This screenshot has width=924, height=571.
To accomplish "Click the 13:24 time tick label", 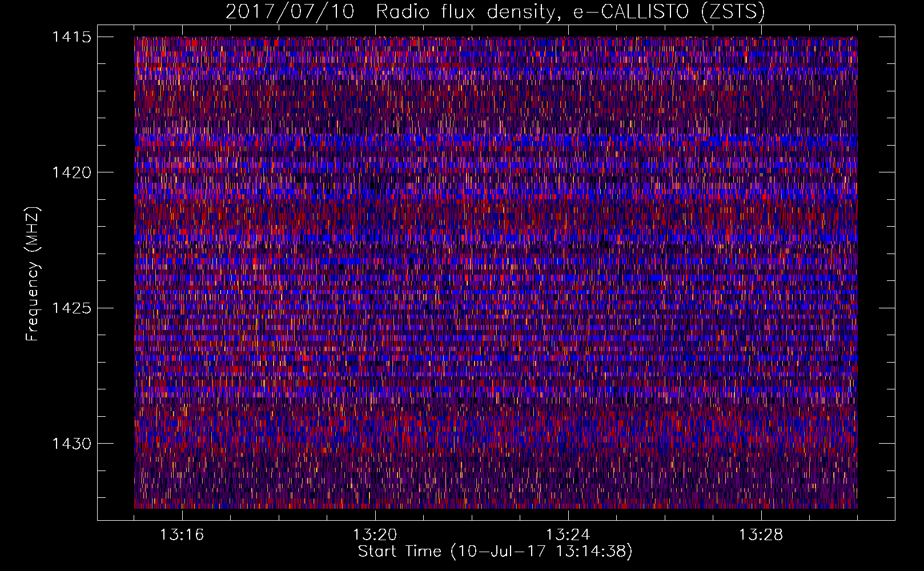I will click(568, 535).
